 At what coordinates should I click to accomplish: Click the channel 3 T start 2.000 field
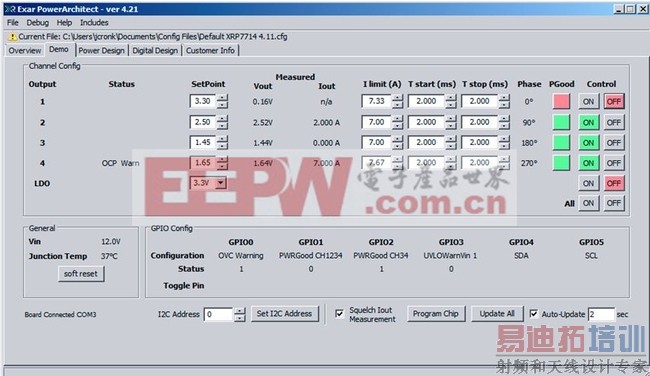(426, 142)
